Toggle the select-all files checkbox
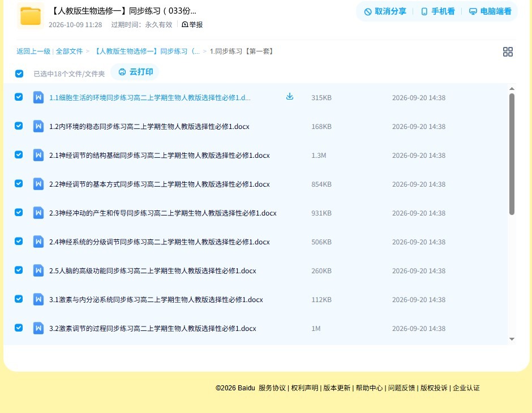This screenshot has width=532, height=413. click(19, 74)
